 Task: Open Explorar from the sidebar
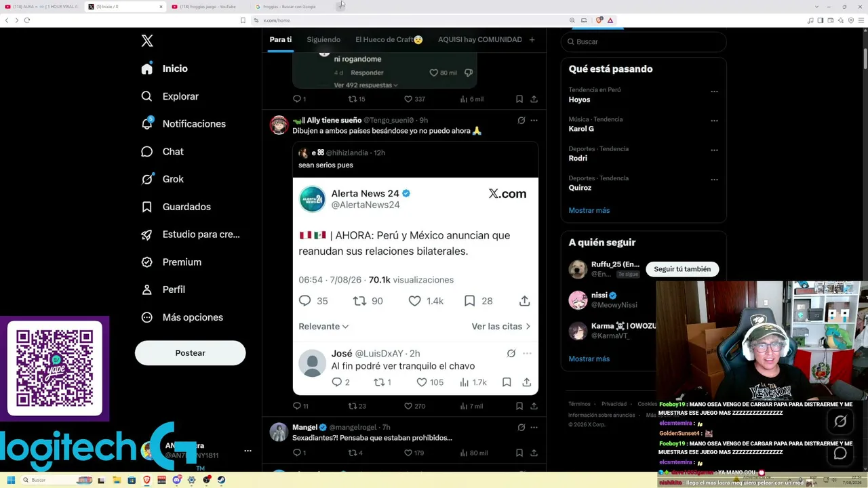click(170, 96)
